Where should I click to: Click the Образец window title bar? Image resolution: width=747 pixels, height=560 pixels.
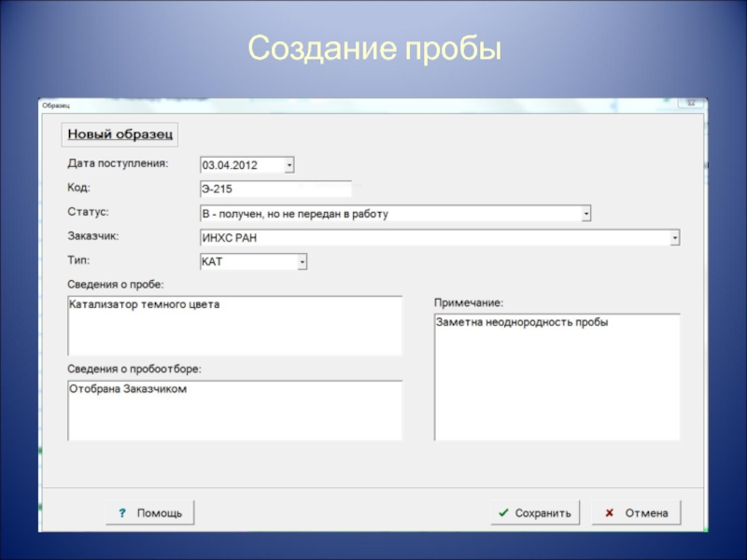point(355,105)
